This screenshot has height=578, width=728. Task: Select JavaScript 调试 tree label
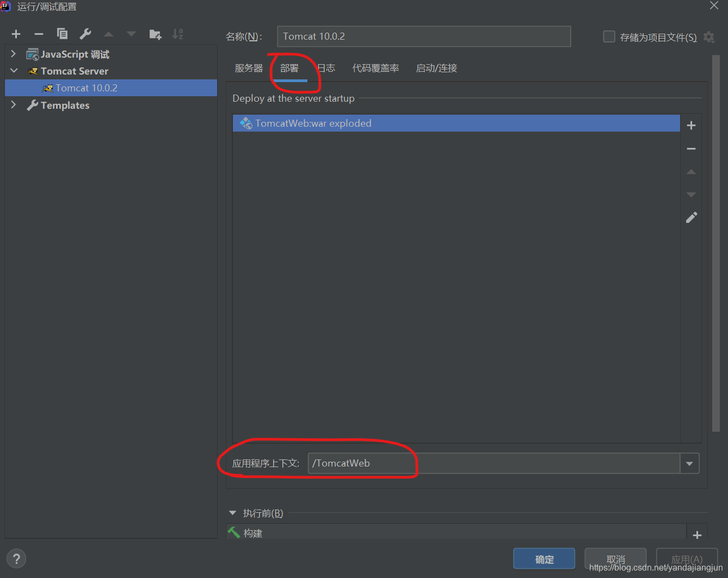click(x=75, y=54)
